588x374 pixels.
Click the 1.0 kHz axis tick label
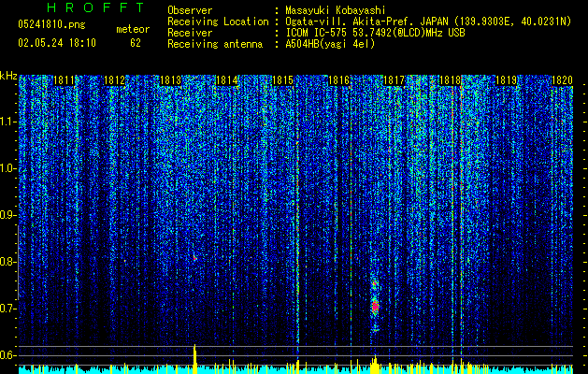(x=8, y=168)
